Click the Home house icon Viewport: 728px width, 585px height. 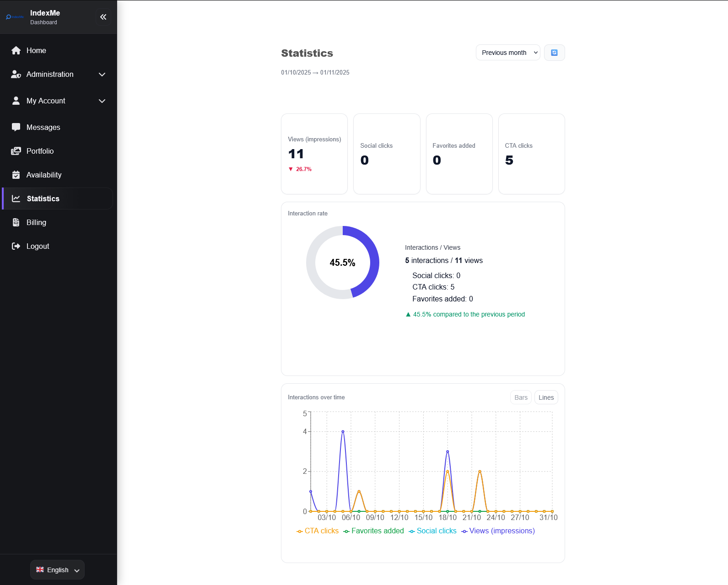[16, 50]
